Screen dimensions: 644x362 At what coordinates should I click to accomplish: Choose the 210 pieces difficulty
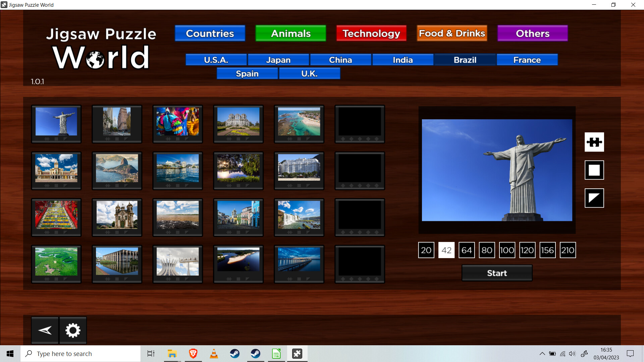tap(568, 250)
